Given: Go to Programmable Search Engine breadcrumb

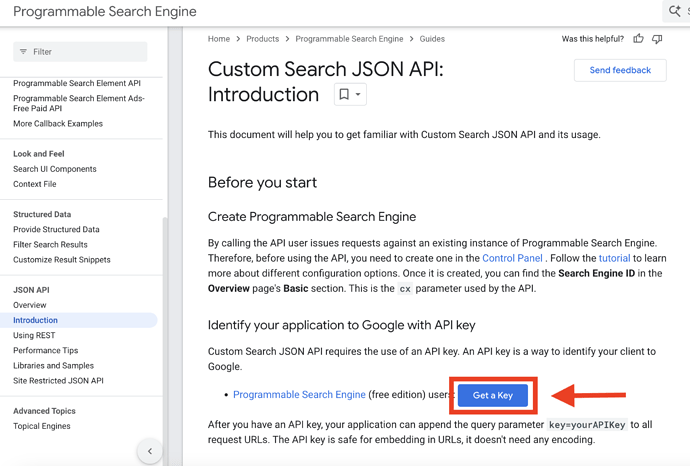Looking at the screenshot, I should 349,39.
